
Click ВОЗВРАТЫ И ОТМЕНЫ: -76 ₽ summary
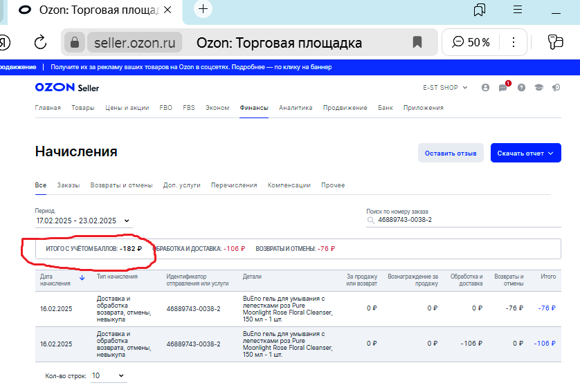(x=295, y=249)
